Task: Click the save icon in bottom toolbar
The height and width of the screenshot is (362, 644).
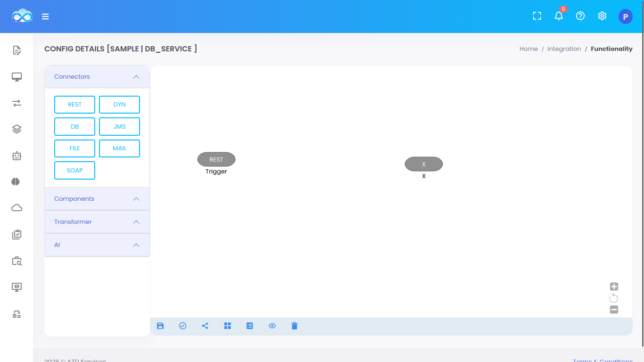Action: coord(160,326)
